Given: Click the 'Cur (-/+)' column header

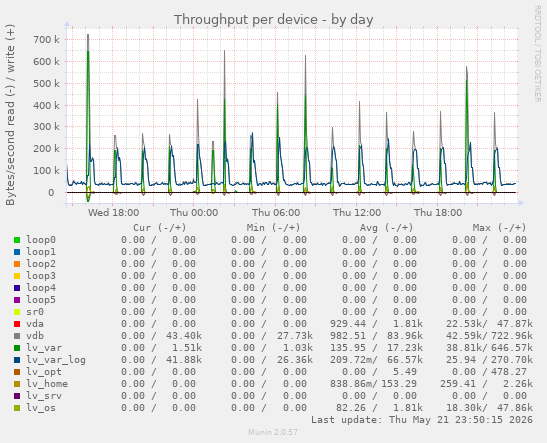Looking at the screenshot, I should click(160, 228).
